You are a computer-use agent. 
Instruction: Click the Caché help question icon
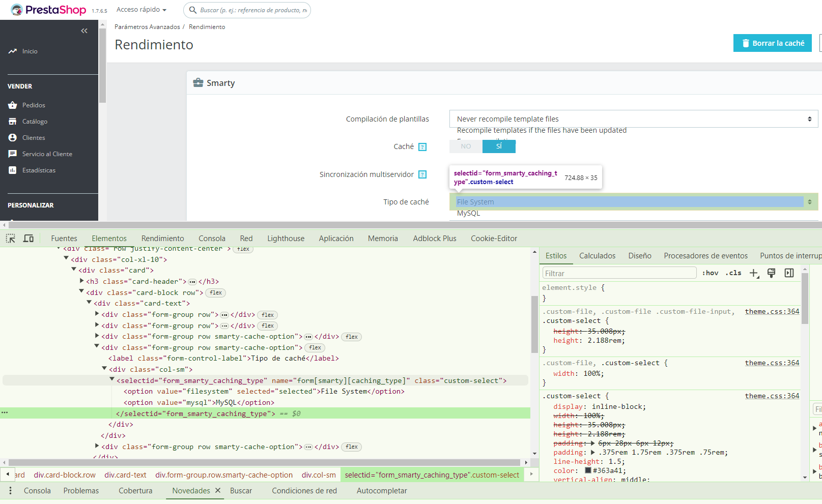point(422,147)
